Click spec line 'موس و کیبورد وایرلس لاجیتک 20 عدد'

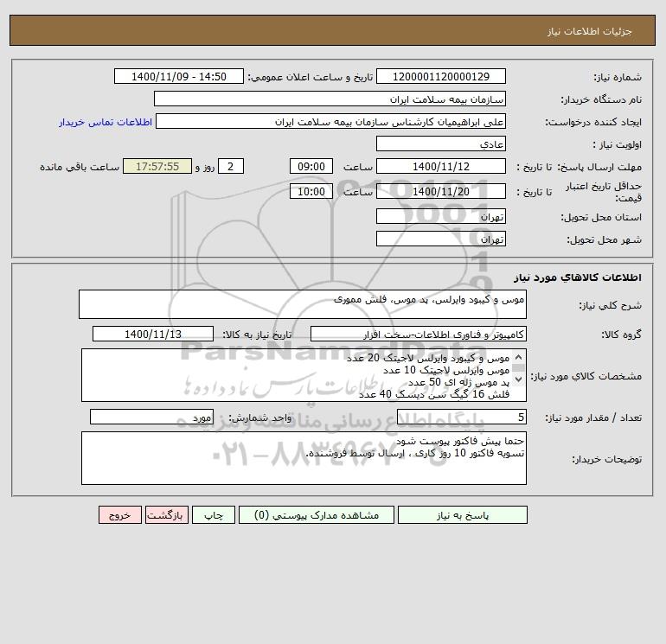[428, 358]
